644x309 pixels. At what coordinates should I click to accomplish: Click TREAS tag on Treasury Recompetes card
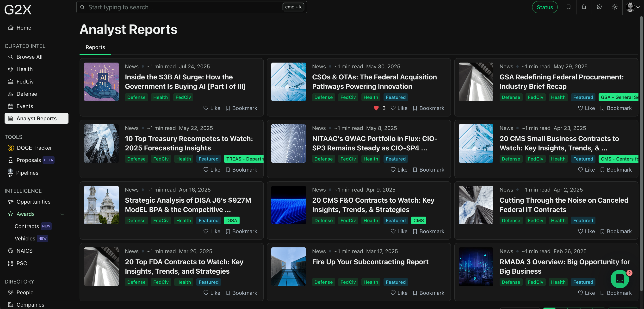tap(244, 159)
